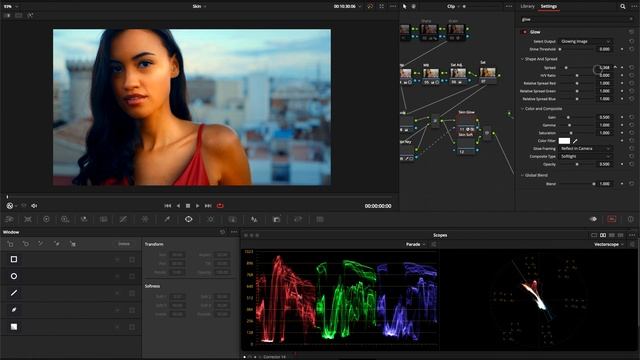Jump to first frame
Screen dimensions: 640x360
click(x=167, y=206)
